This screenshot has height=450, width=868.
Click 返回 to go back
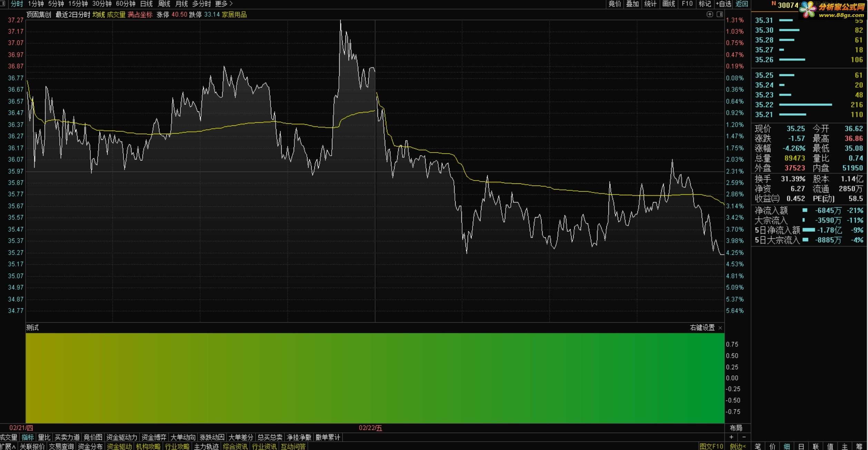click(742, 4)
